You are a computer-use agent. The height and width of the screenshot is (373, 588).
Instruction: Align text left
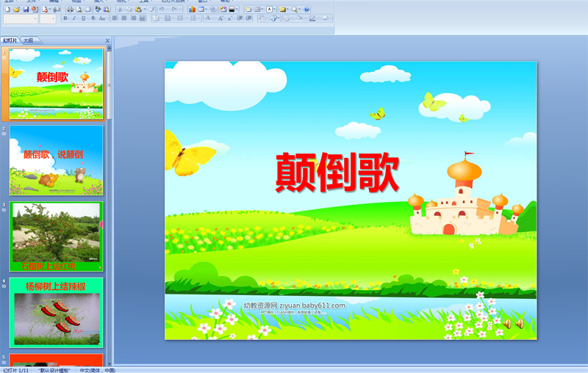click(x=115, y=18)
